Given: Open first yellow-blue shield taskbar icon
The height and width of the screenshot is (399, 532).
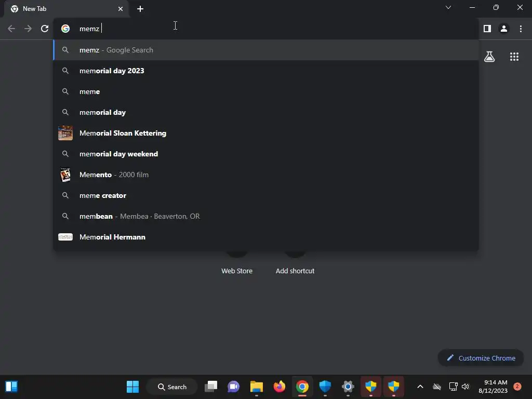Looking at the screenshot, I should click(x=371, y=387).
